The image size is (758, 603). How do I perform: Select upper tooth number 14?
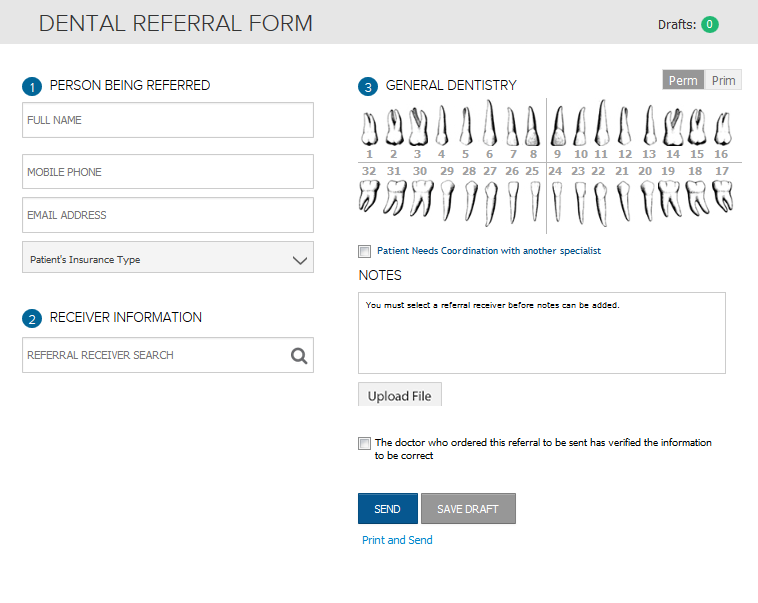673,128
